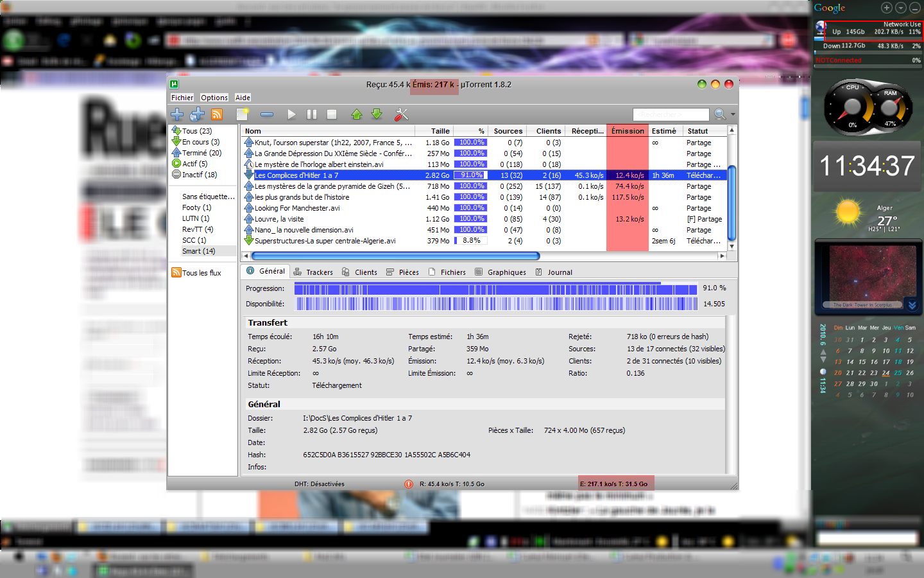
Task: Move torrent up the queue
Action: (x=357, y=114)
